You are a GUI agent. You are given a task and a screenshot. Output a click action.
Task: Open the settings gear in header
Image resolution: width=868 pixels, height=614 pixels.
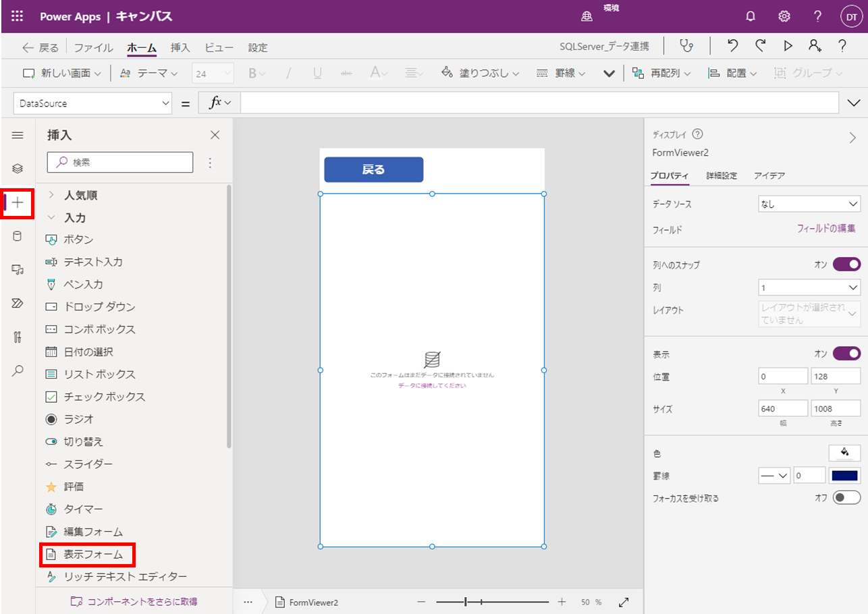click(x=784, y=16)
